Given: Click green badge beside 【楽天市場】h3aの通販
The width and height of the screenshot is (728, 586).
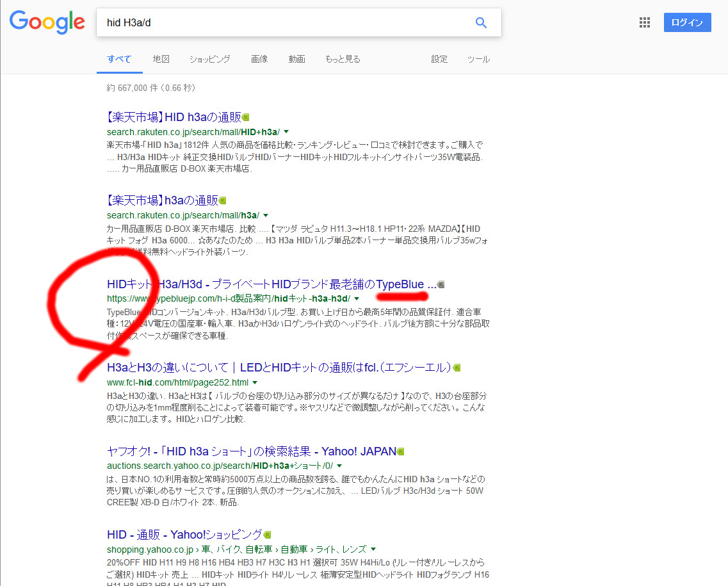Looking at the screenshot, I should point(222,200).
